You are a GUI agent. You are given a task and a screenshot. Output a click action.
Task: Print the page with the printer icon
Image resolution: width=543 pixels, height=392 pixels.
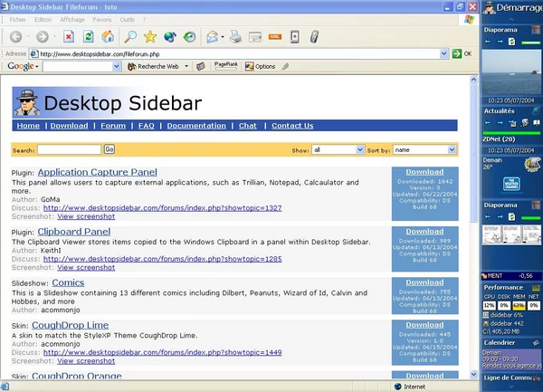coord(235,37)
